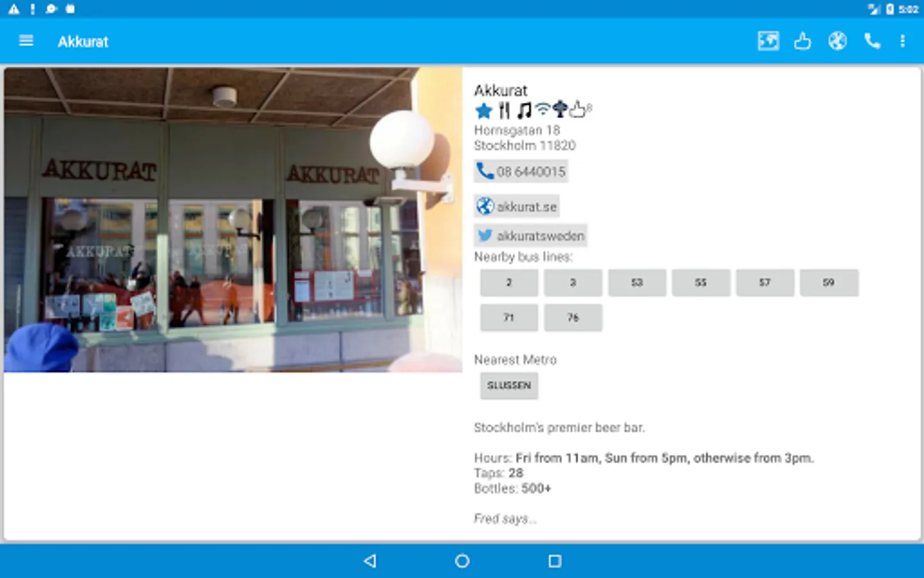Screen dimensions: 924x578
Task: Click the music note icon
Action: tap(524, 110)
